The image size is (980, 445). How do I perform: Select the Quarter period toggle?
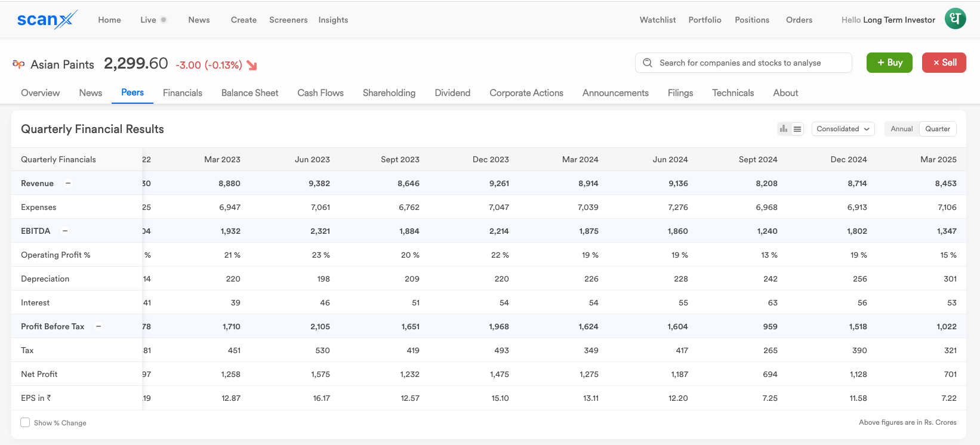pos(938,129)
